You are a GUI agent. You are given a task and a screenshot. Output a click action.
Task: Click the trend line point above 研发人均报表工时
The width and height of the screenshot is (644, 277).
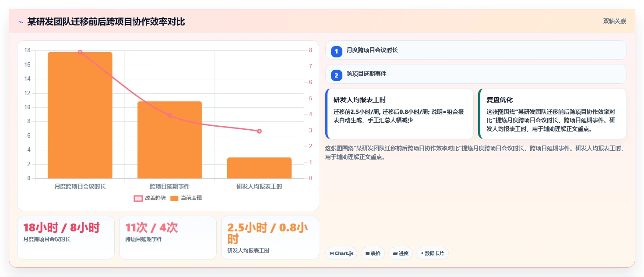pyautogui.click(x=259, y=131)
